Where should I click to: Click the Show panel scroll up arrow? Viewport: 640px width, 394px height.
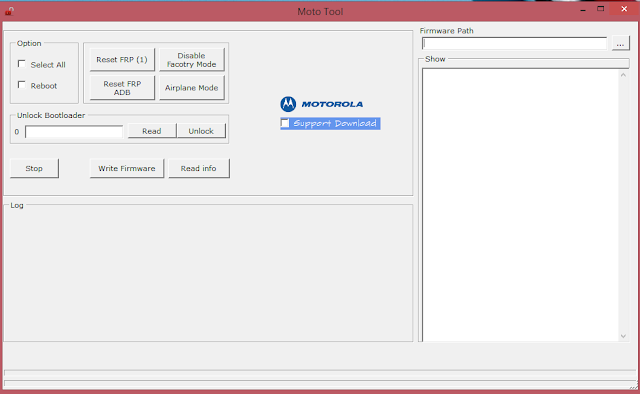(623, 75)
